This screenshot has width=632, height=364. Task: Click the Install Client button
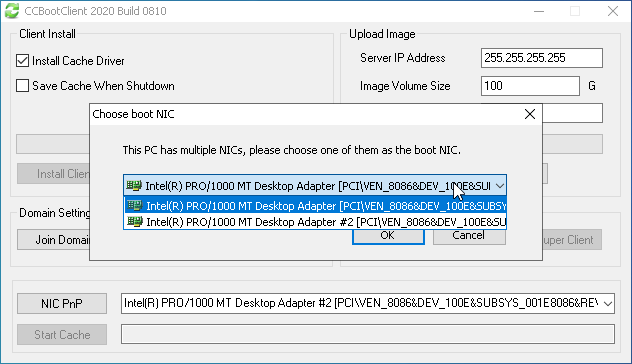point(54,174)
